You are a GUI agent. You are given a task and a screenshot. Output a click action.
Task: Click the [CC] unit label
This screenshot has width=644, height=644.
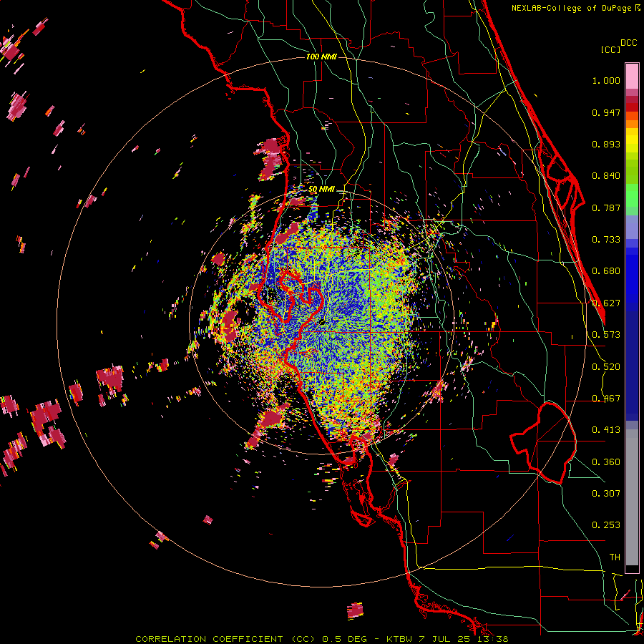click(x=610, y=49)
